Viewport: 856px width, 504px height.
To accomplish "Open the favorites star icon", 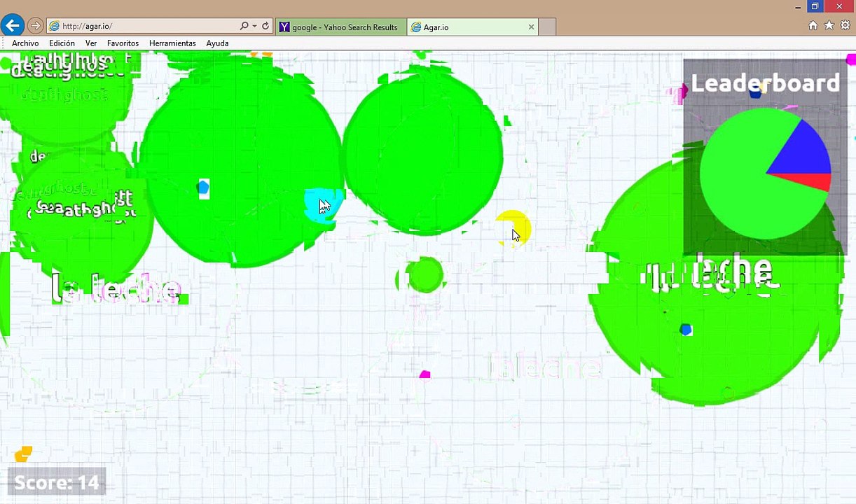I will pos(829,26).
